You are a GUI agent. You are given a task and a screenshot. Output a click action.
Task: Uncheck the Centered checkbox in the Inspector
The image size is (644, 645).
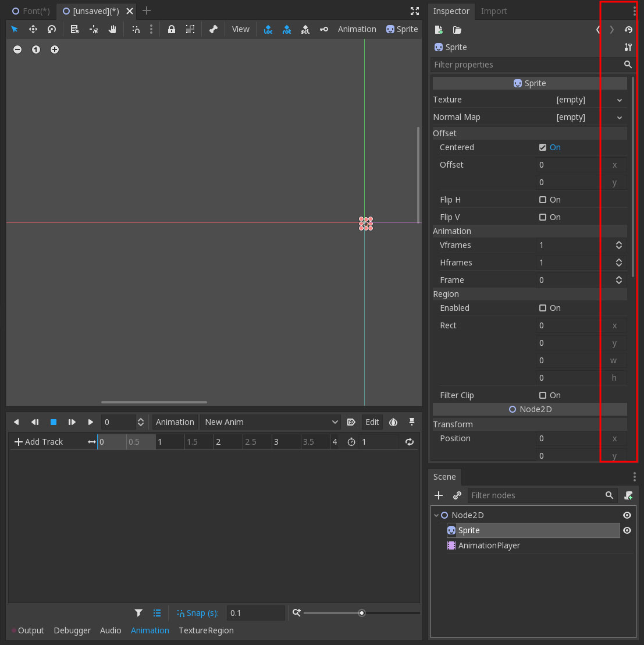(543, 147)
